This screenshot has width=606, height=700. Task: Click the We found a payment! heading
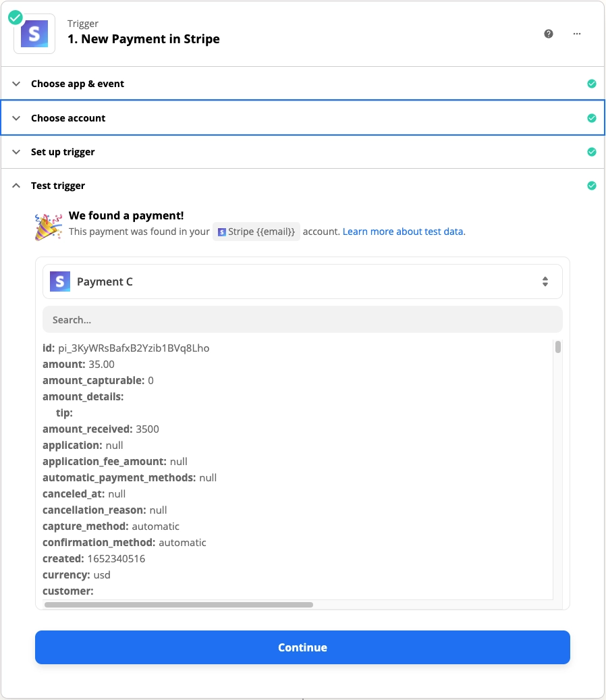pyautogui.click(x=126, y=215)
